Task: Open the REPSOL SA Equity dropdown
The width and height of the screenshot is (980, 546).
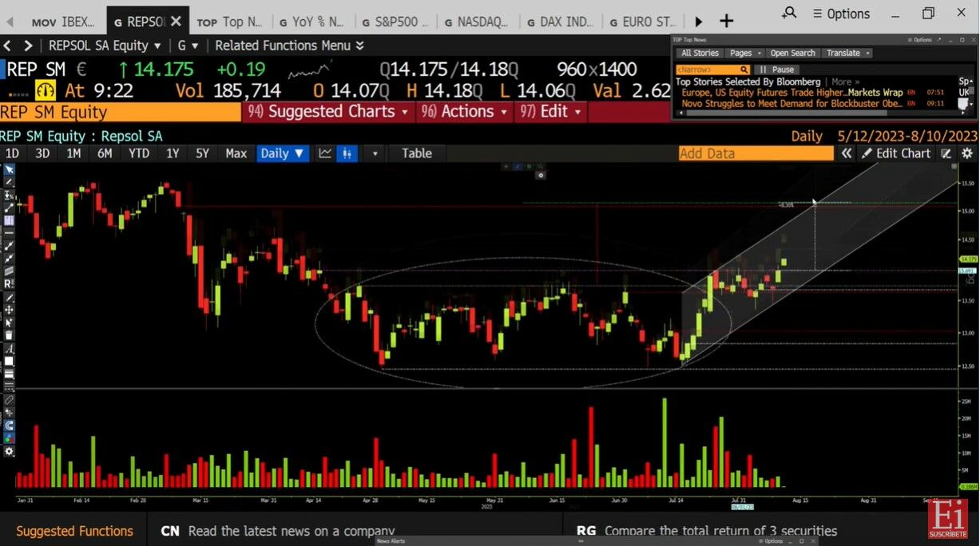Action: pyautogui.click(x=105, y=45)
